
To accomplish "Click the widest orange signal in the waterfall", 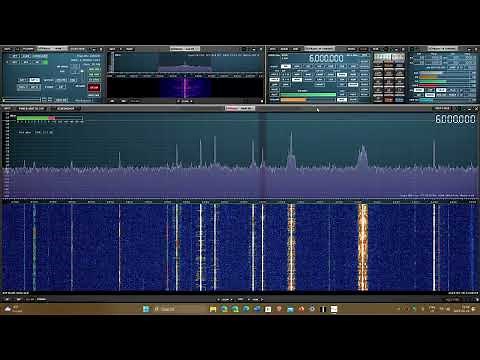I will (363, 247).
